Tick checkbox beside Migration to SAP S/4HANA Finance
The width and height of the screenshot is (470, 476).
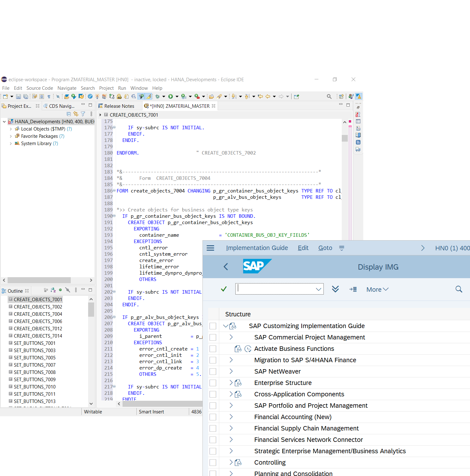[213, 360]
